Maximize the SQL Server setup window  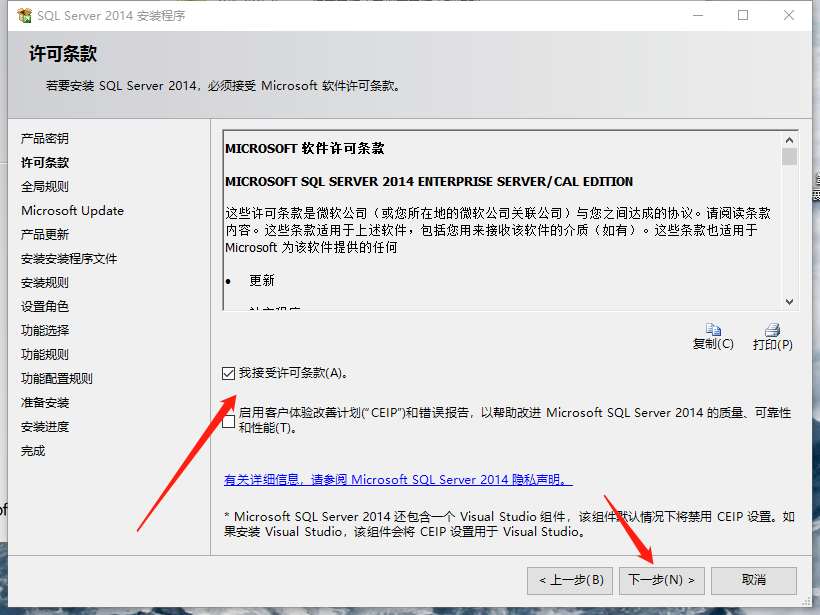click(x=743, y=16)
